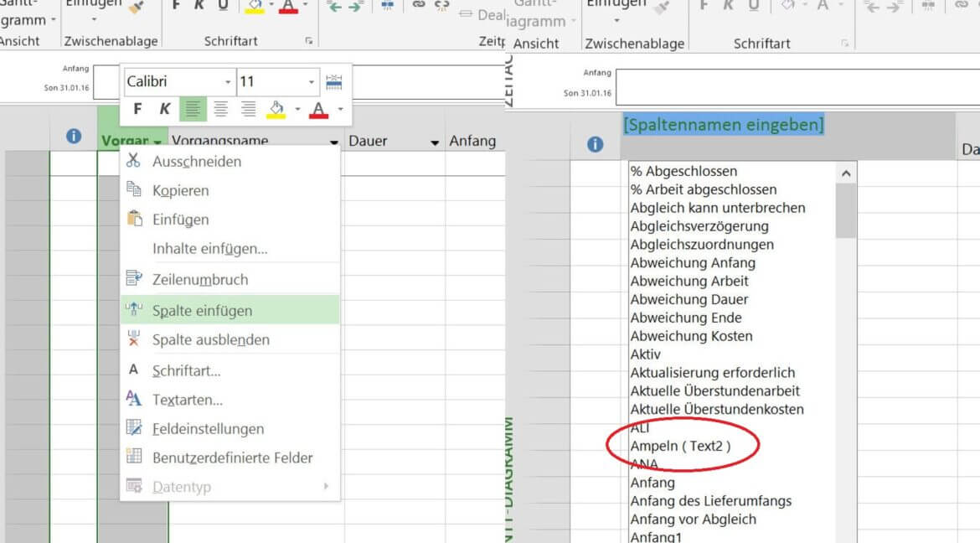This screenshot has width=980, height=543.
Task: Toggle bold in the mini toolbar
Action: pos(137,109)
